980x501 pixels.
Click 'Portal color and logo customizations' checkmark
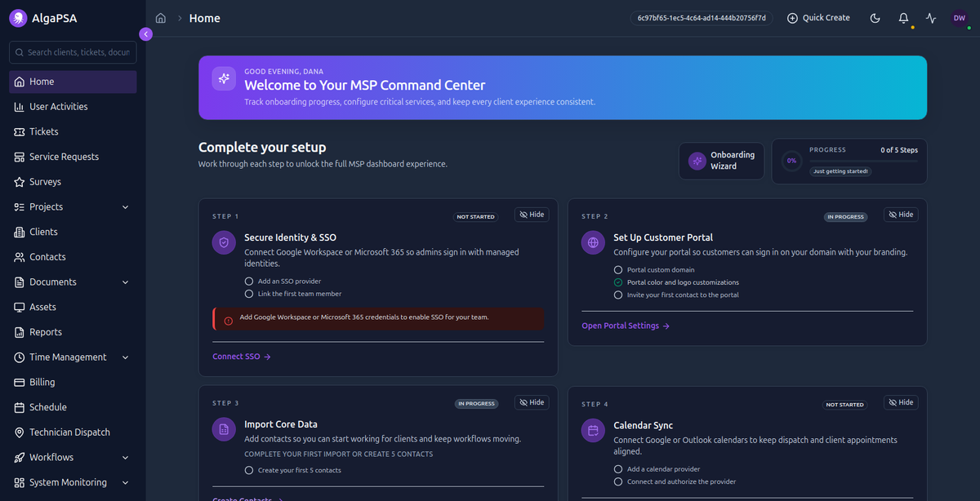pyautogui.click(x=618, y=282)
